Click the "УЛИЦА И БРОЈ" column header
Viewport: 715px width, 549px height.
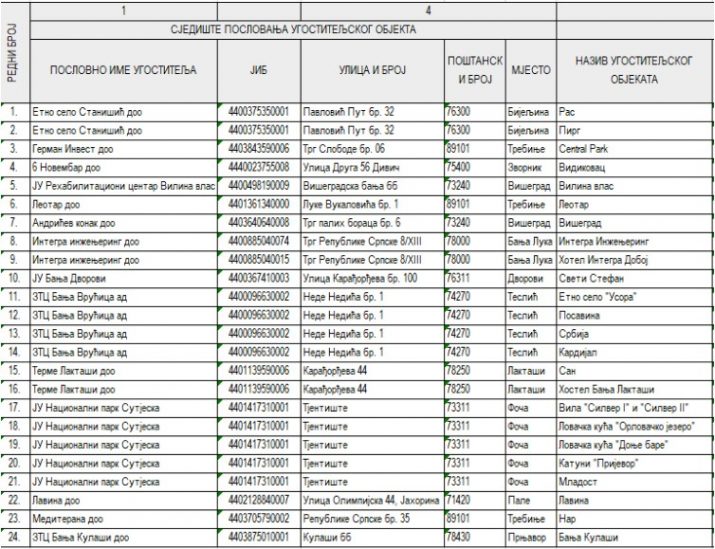tap(371, 69)
